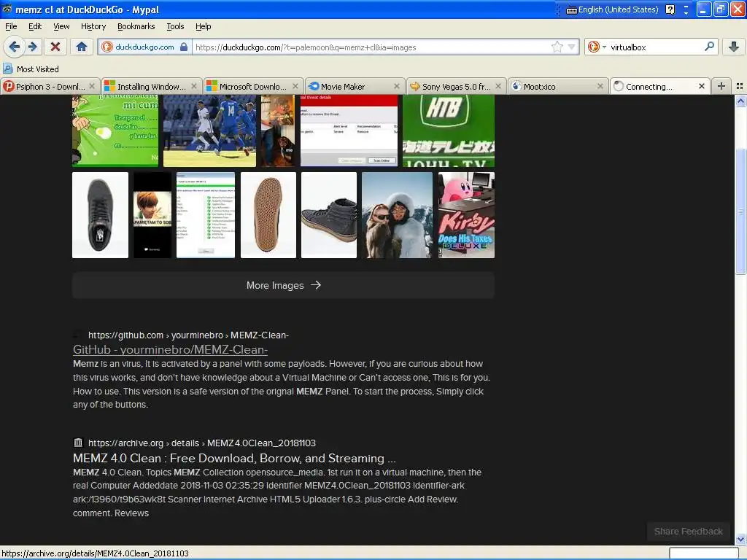Open the File menu
Screen dimensions: 747x560
11,26
